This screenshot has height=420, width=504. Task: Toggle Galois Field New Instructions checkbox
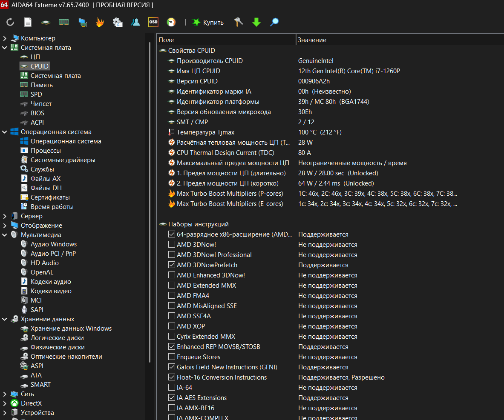click(x=172, y=367)
